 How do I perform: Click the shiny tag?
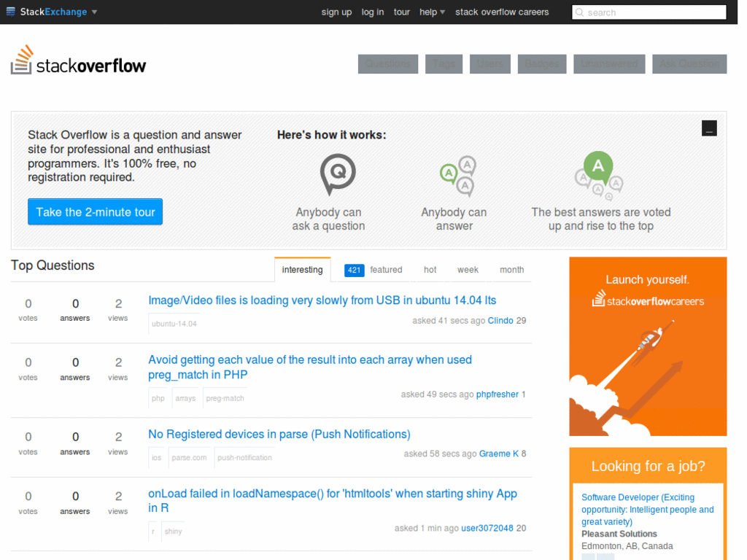[x=174, y=532]
